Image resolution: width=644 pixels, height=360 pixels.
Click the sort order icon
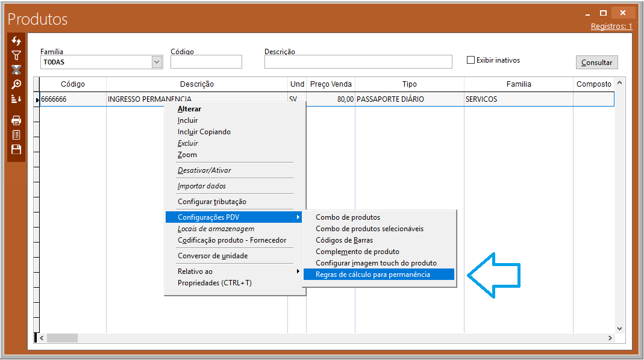[16, 99]
